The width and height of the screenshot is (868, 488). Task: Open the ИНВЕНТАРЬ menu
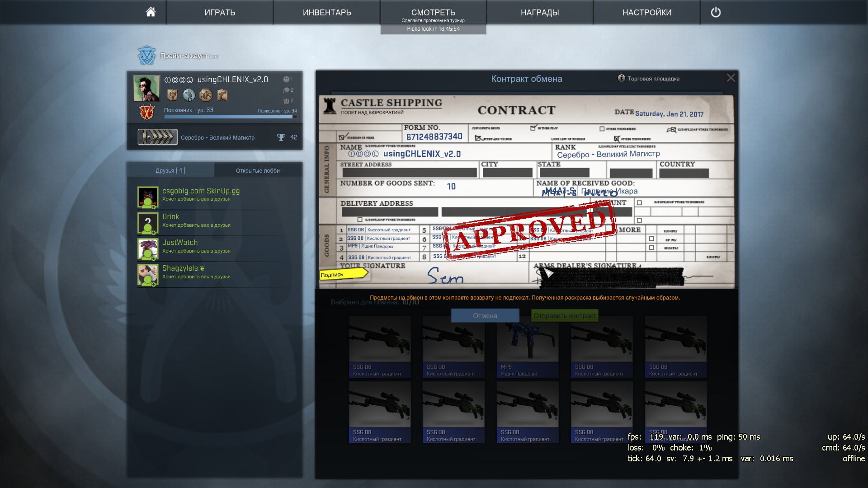pos(327,12)
